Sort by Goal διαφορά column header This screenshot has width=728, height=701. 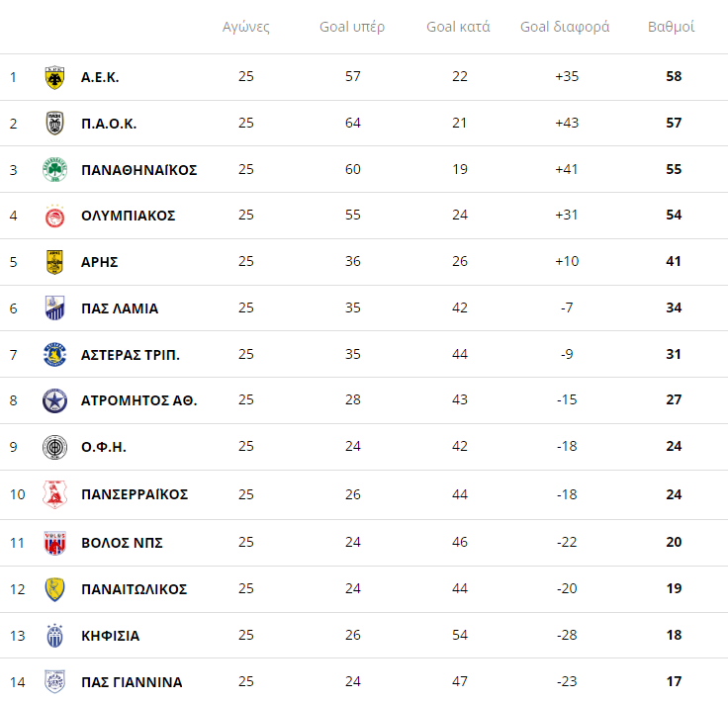565,27
